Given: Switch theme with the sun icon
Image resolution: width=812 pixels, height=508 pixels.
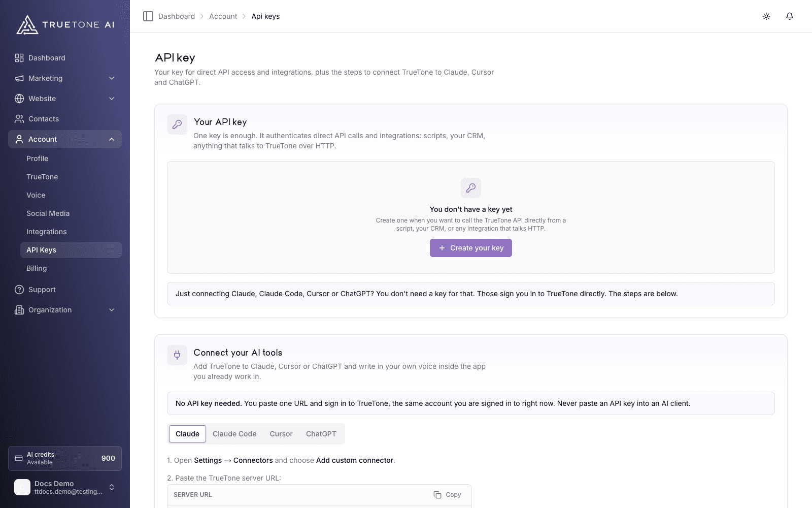Looking at the screenshot, I should [766, 16].
